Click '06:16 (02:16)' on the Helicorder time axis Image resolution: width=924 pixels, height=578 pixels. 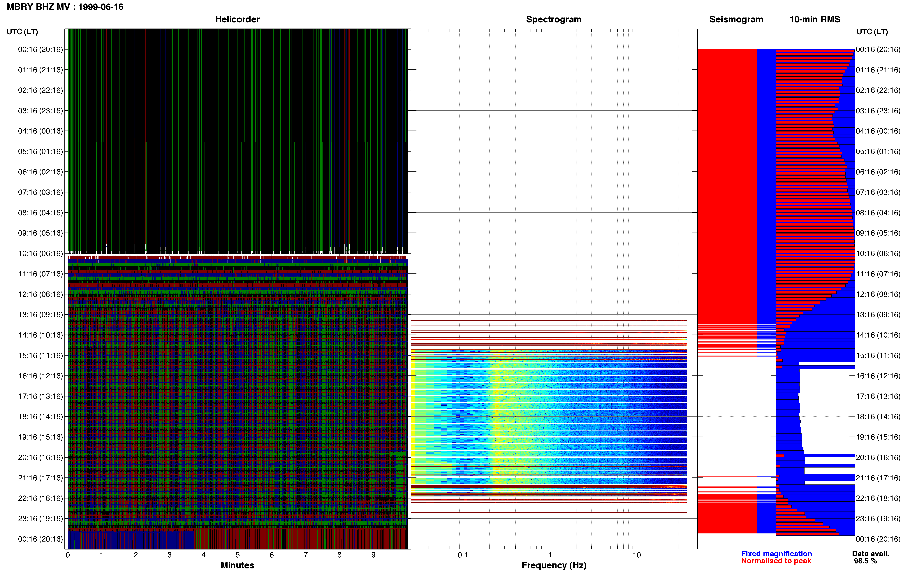point(41,172)
